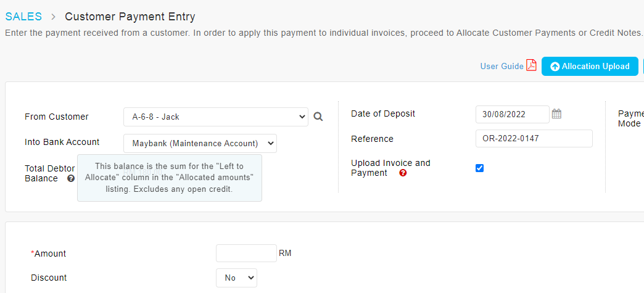The image size is (644, 293).
Task: Click red help icon near Upload Invoice
Action: [403, 173]
